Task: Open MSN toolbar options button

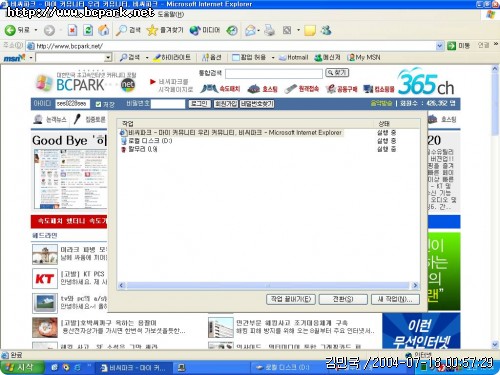Action: click(212, 58)
